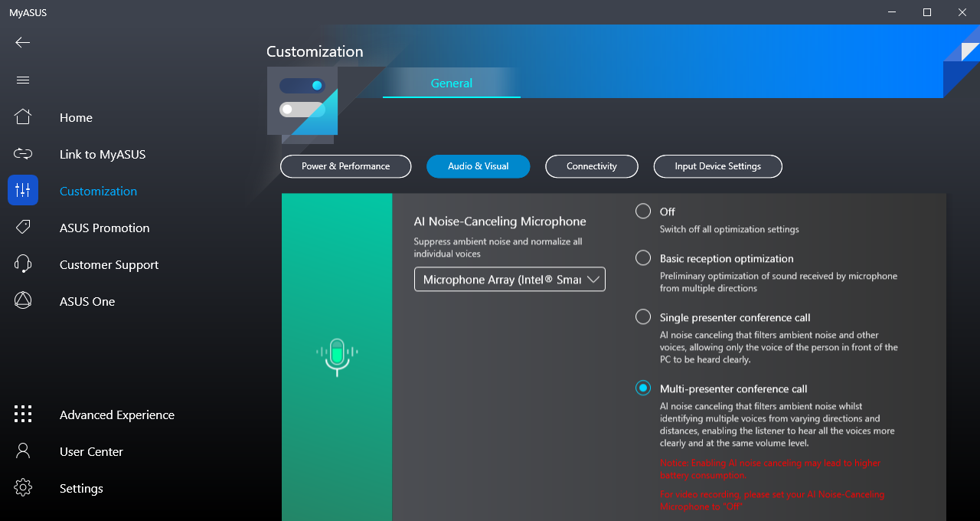Open Customer Support section

[109, 264]
